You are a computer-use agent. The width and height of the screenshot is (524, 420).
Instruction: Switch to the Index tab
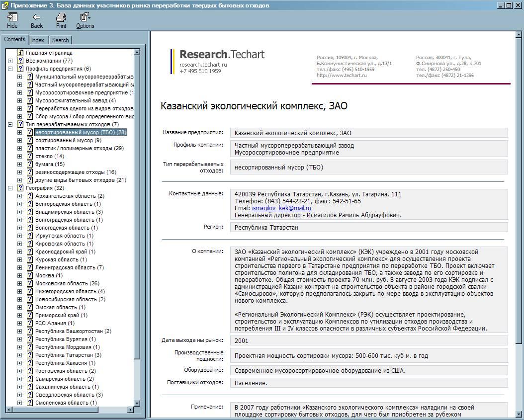[38, 40]
